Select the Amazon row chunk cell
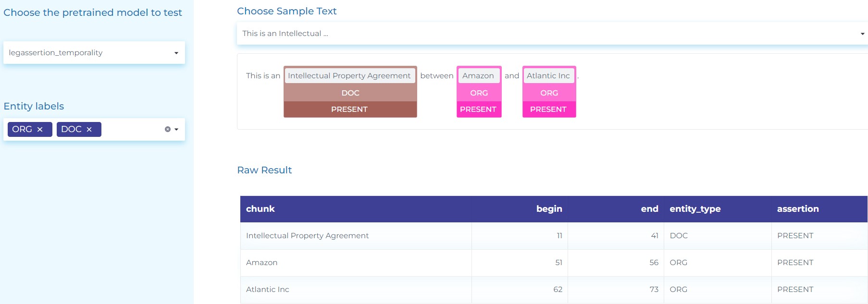The image size is (868, 304). pyautogui.click(x=262, y=263)
